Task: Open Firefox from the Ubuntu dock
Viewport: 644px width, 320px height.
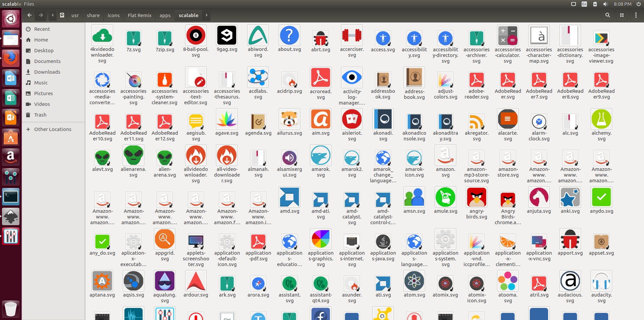Action: tap(11, 59)
